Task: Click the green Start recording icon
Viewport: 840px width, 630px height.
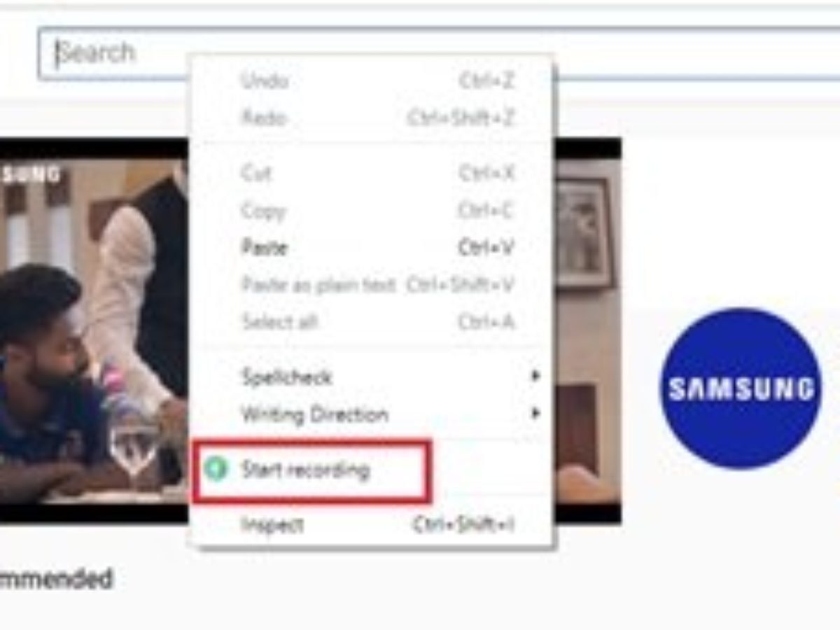Action: coord(217,469)
